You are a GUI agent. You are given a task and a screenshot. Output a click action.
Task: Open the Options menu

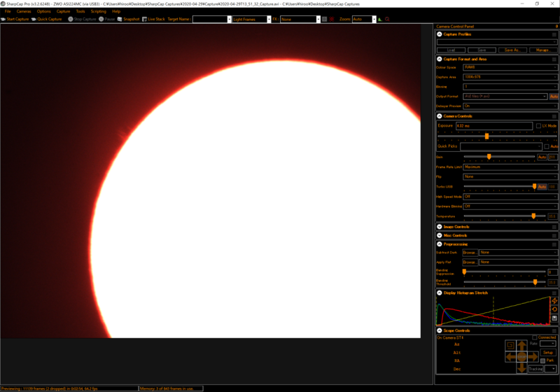point(43,11)
